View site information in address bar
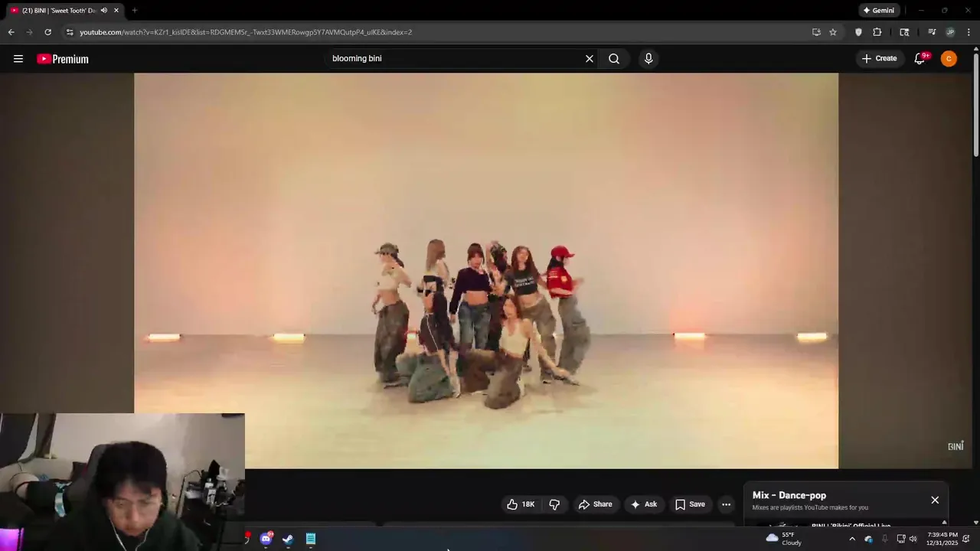Viewport: 980px width, 551px height. (69, 32)
